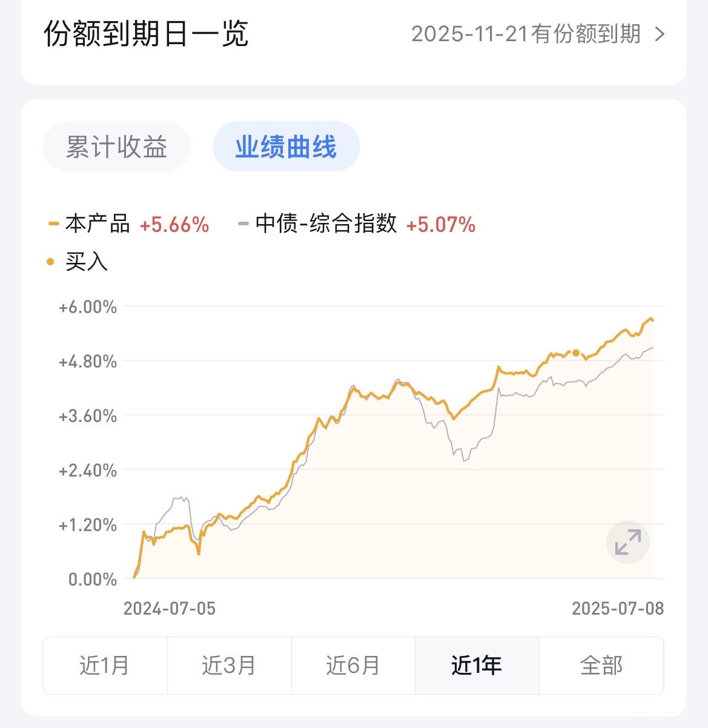708x728 pixels.
Task: Open the chevron next to 2025-11-21有份额到期
Action: click(x=660, y=35)
